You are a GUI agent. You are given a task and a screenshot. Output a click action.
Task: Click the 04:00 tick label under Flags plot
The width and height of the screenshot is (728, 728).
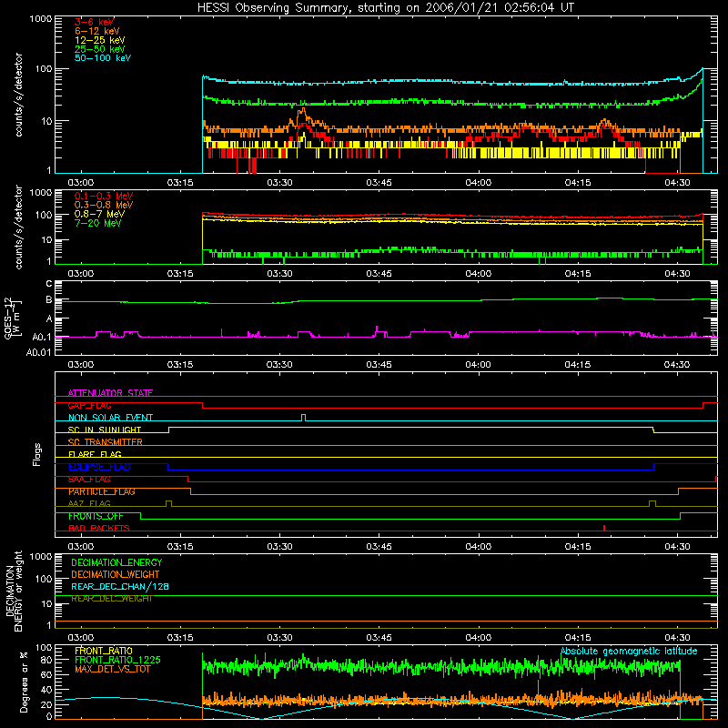pos(479,547)
